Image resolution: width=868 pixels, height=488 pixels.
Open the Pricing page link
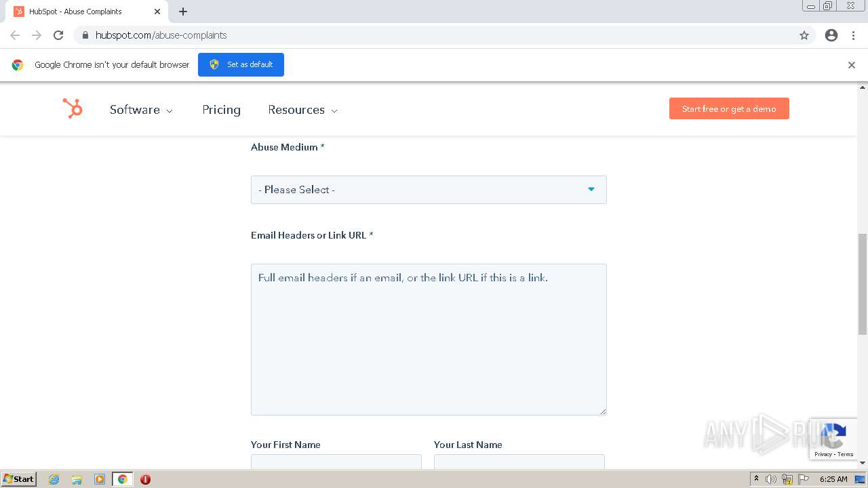click(221, 110)
